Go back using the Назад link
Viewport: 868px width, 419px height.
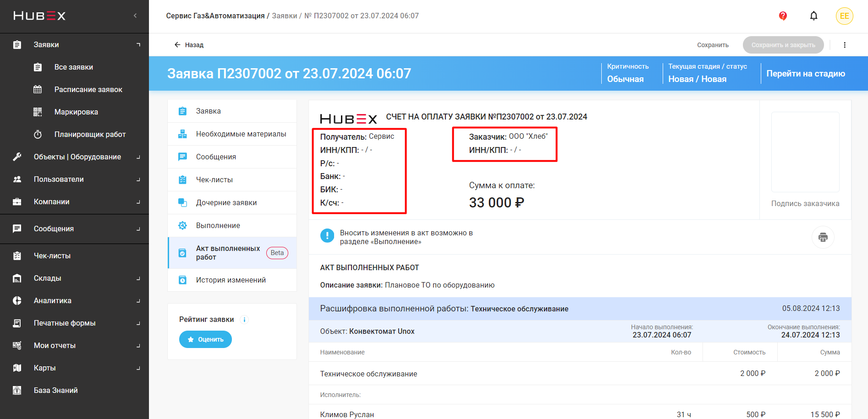click(x=189, y=45)
